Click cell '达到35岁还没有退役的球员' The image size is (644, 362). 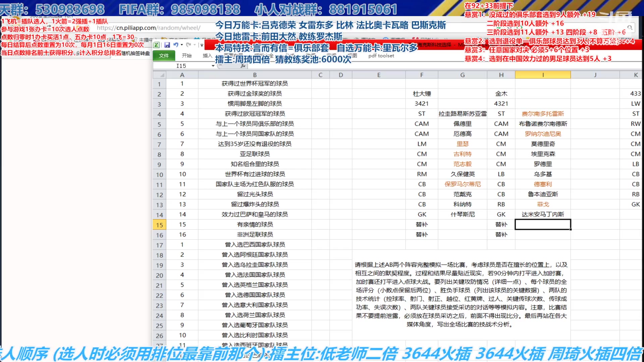pyautogui.click(x=255, y=144)
